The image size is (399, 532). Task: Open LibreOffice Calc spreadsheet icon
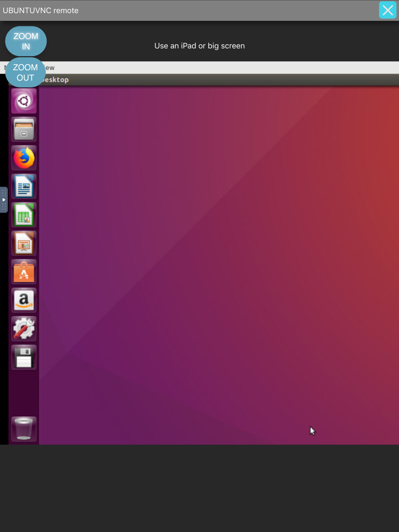pos(24,215)
